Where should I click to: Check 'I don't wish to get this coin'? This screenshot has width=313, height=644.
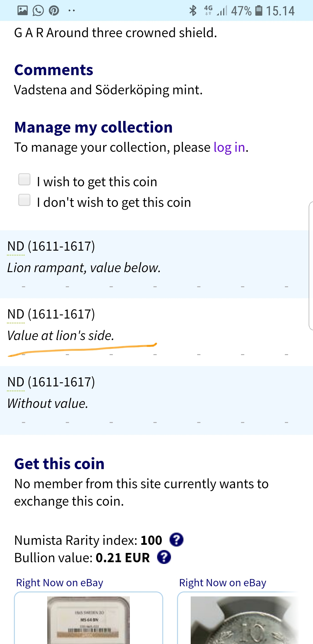(24, 200)
